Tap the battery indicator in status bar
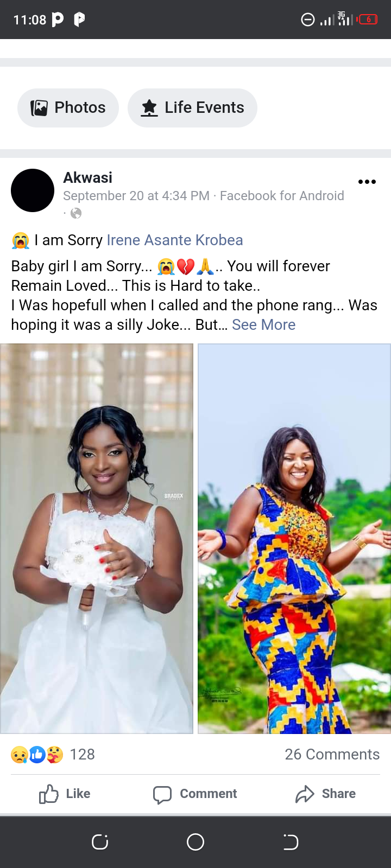391x868 pixels. pos(368,20)
